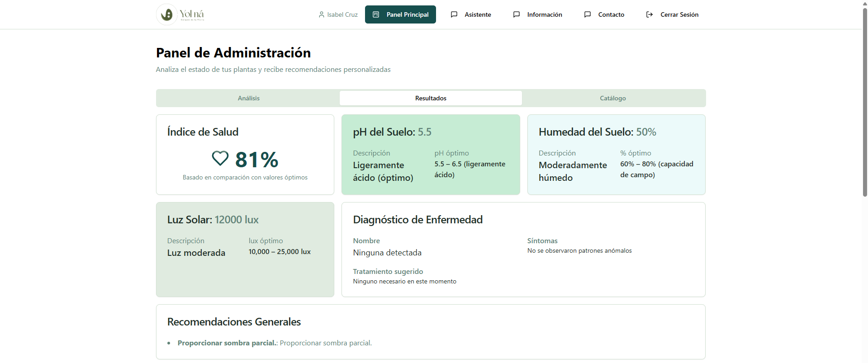Select the Humedad del Suelo card
868x363 pixels.
[x=616, y=155]
